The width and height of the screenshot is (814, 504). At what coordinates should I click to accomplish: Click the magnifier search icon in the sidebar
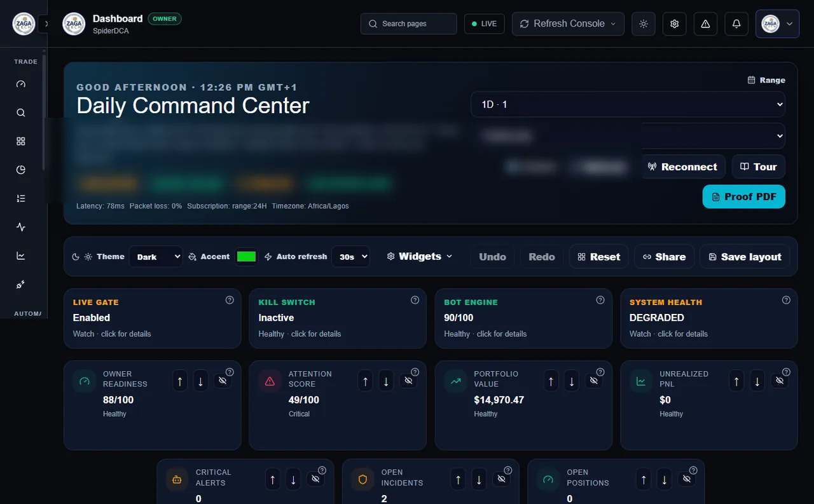pyautogui.click(x=21, y=112)
